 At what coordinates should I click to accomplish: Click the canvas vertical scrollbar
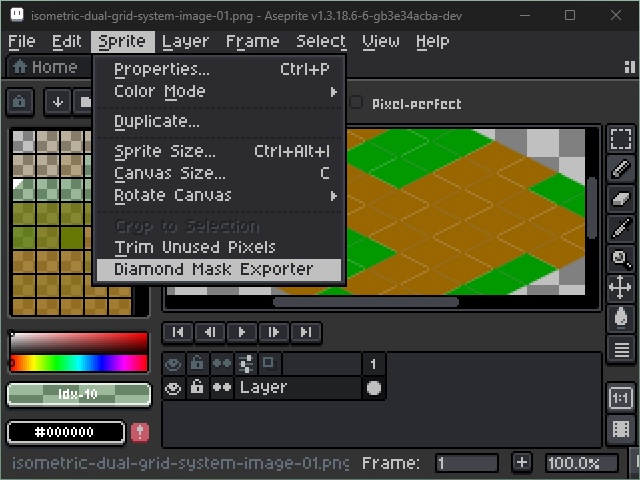pyautogui.click(x=592, y=208)
